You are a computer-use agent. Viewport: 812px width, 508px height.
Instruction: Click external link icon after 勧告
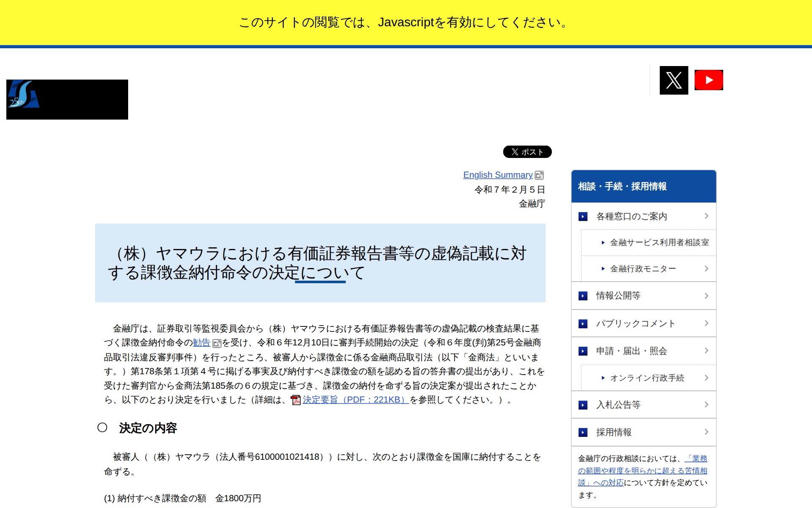(217, 343)
